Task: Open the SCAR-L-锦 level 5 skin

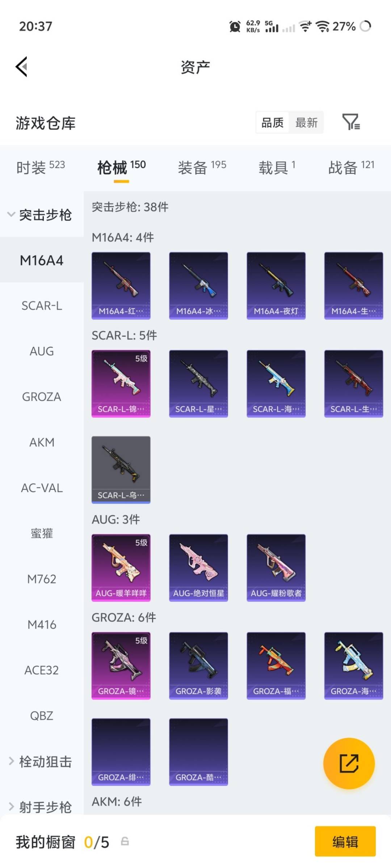Action: coord(121,384)
